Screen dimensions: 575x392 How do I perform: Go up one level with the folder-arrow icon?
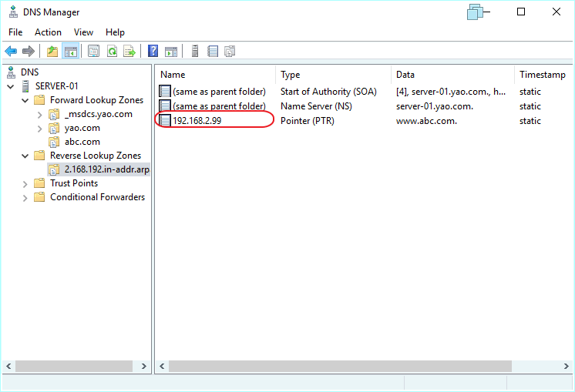click(x=52, y=52)
